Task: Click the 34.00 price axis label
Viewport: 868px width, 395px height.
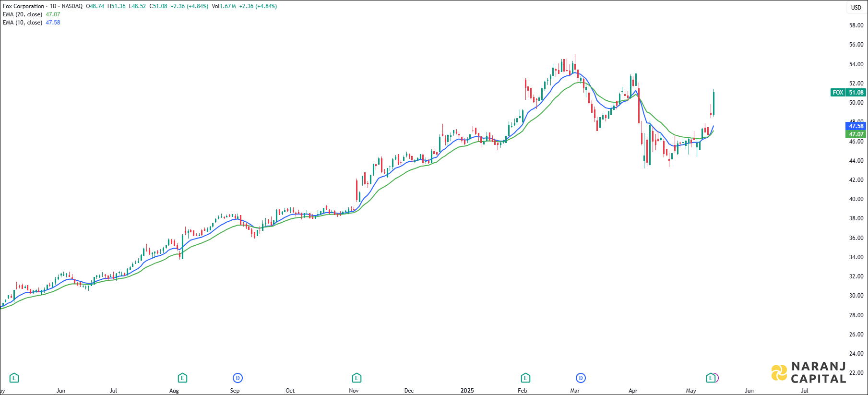Action: point(856,257)
